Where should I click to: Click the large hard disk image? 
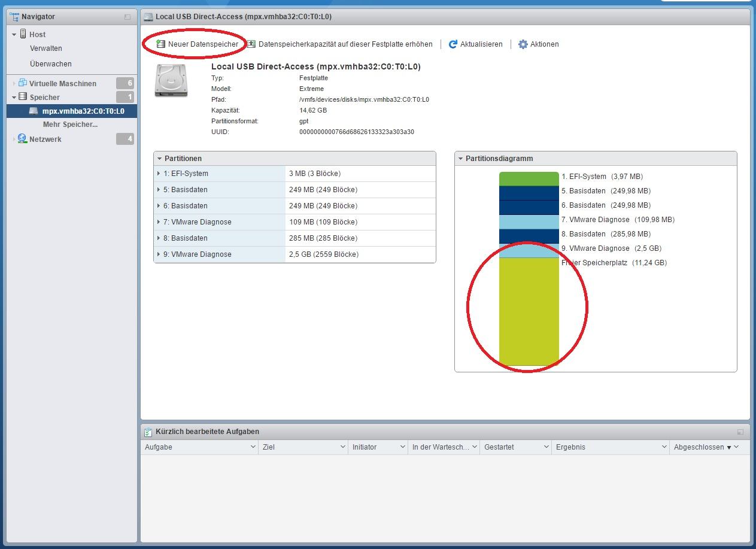[x=171, y=80]
